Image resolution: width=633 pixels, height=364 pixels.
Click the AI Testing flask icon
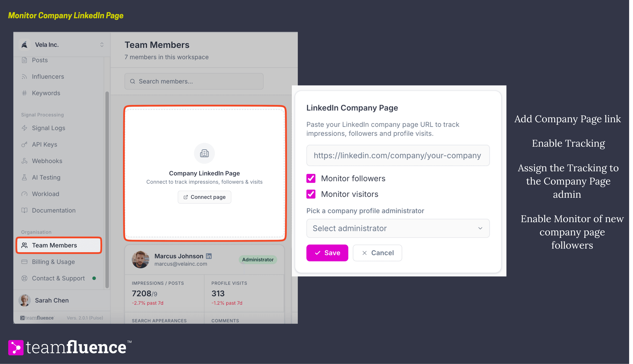tap(24, 177)
